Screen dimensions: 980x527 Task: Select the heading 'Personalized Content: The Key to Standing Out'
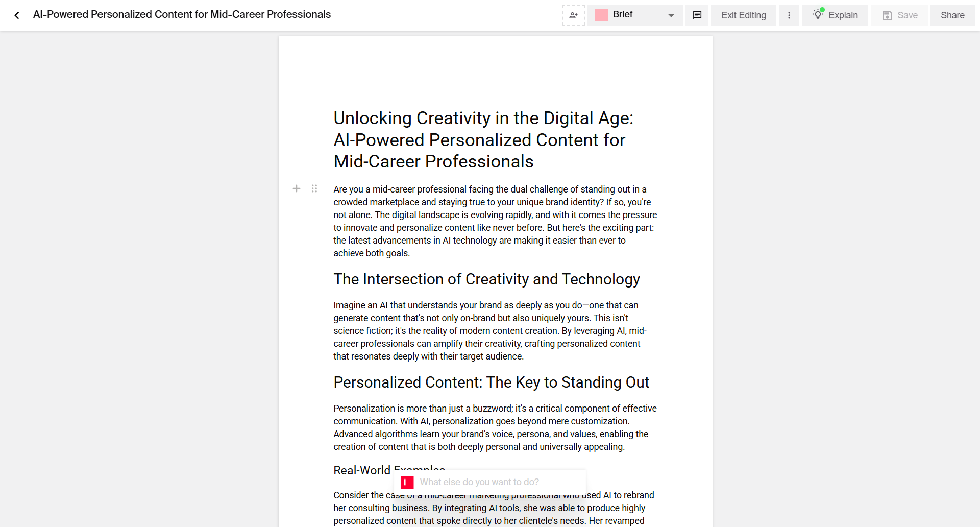pyautogui.click(x=491, y=382)
